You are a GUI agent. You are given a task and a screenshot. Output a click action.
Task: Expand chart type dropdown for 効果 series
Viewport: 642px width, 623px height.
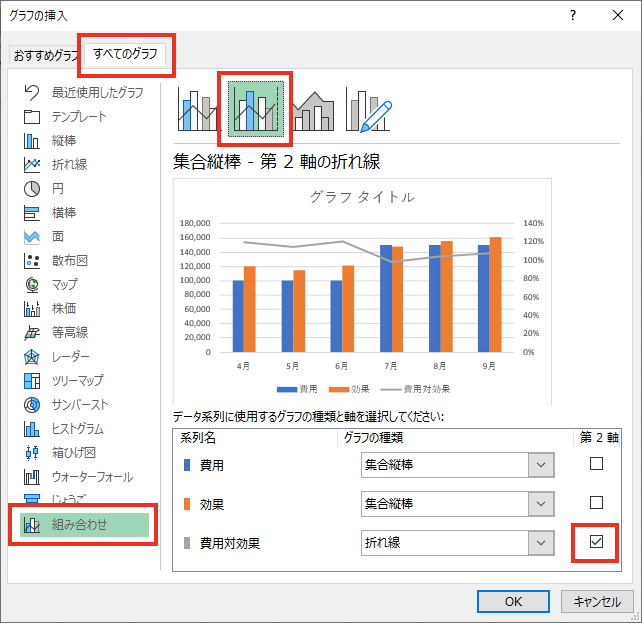click(541, 503)
